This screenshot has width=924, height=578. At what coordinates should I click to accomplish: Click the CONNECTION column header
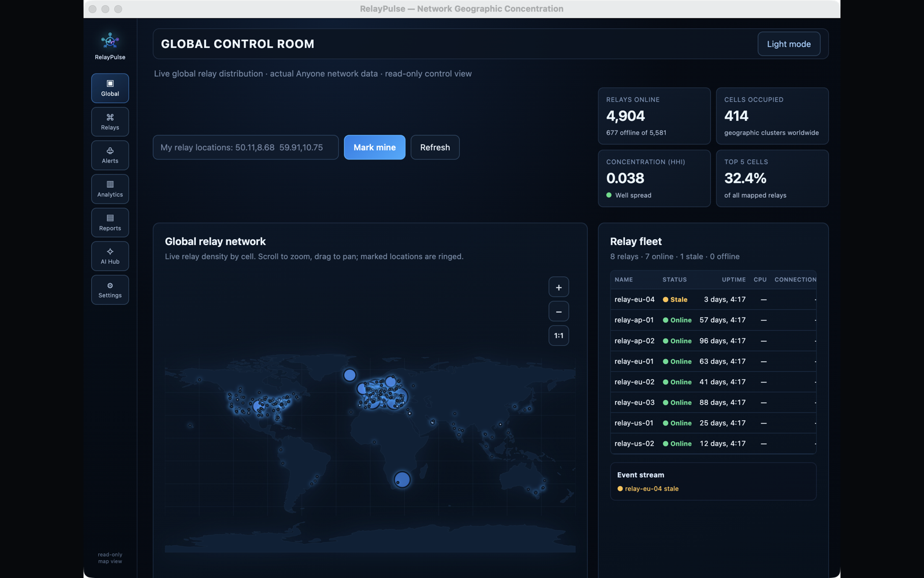pos(795,280)
